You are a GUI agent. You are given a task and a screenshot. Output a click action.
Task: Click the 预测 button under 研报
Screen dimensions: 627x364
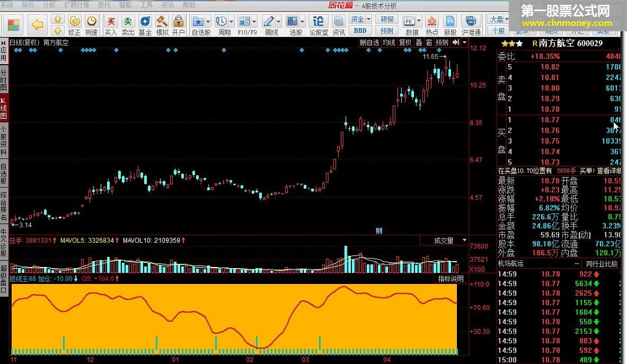click(387, 31)
